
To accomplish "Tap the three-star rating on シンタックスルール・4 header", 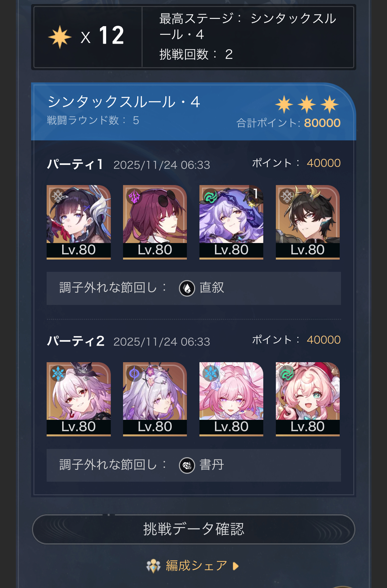I will tap(307, 105).
